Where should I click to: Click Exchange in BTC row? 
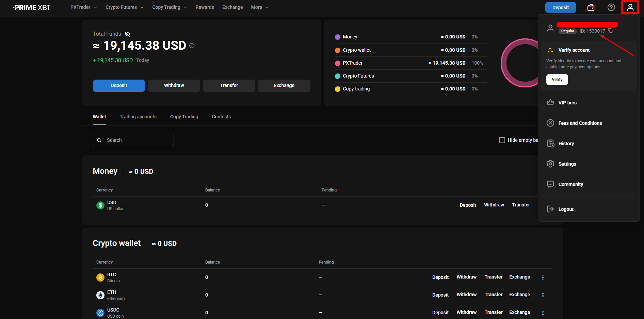tap(519, 277)
